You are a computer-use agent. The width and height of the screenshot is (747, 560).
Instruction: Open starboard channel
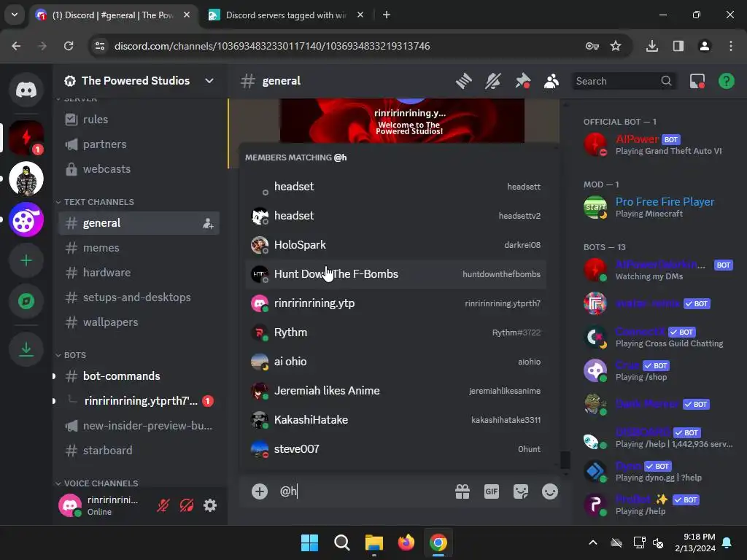139,451
